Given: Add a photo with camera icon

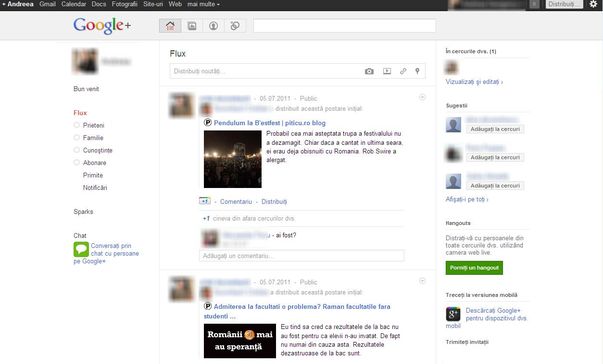Looking at the screenshot, I should click(x=369, y=71).
